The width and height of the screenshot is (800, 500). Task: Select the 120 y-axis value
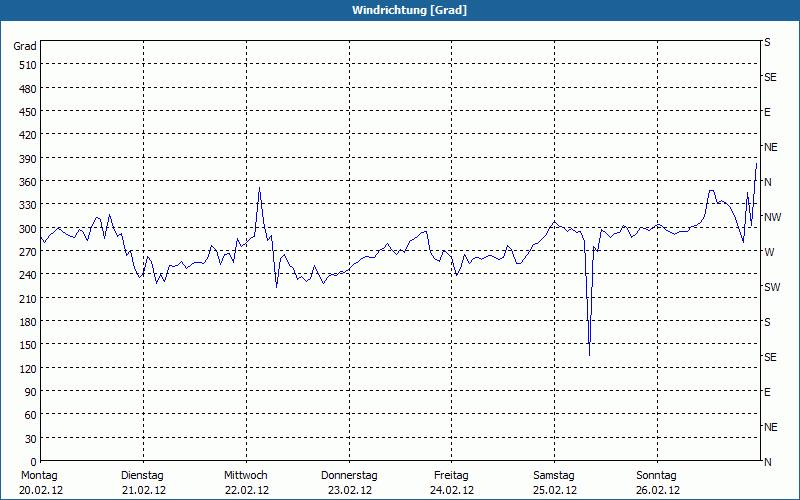tap(28, 369)
